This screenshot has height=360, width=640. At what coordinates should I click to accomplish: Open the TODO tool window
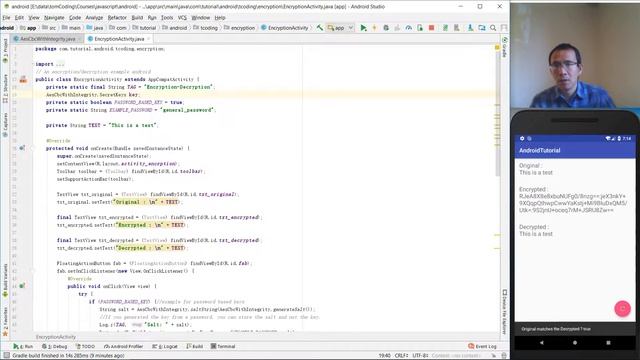(85, 346)
